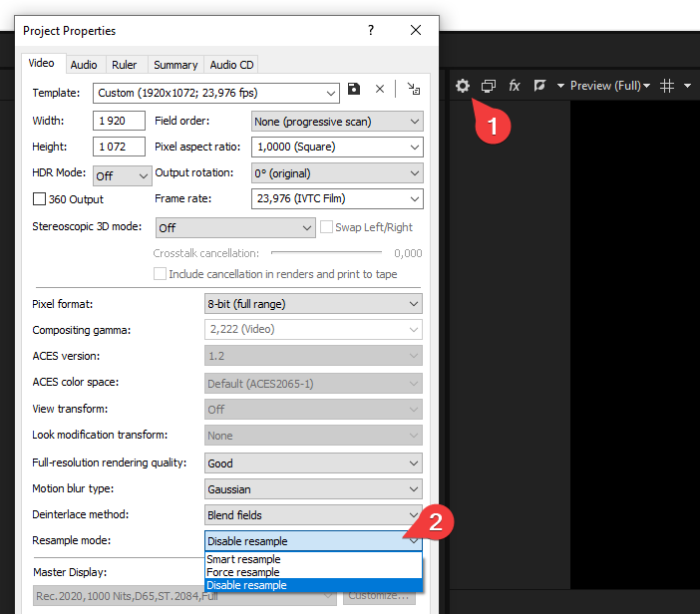Select Disable resample in list
The width and height of the screenshot is (700, 614).
point(313,585)
